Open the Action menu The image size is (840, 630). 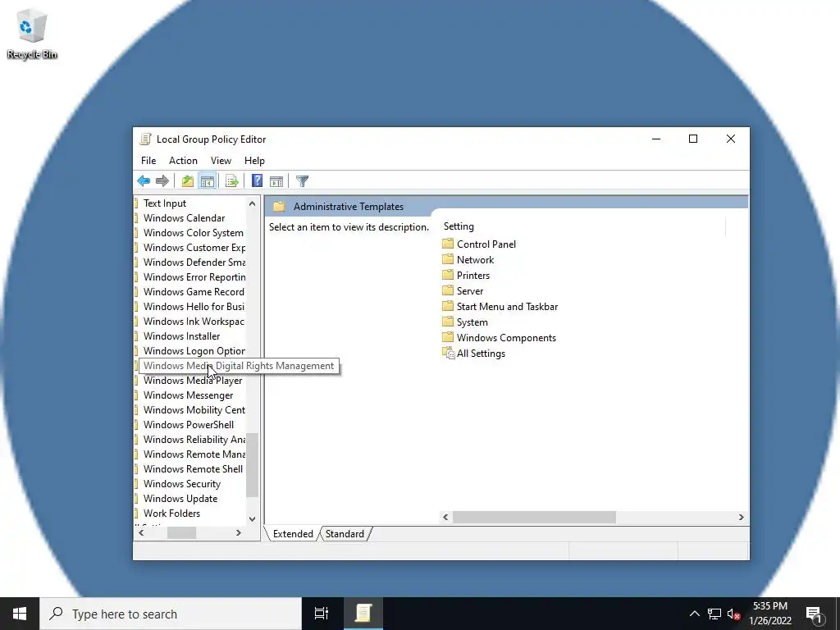click(x=183, y=161)
